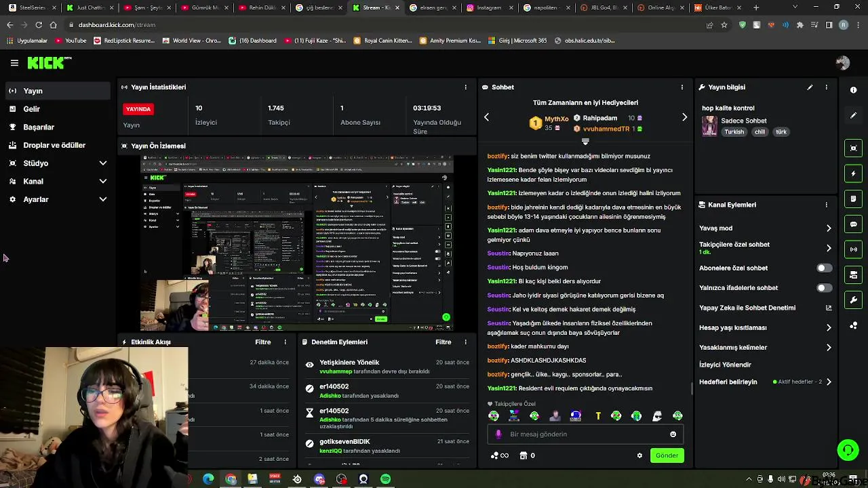This screenshot has width=868, height=488.
Task: Open Hedefleri belirleyin arrow
Action: (x=828, y=382)
